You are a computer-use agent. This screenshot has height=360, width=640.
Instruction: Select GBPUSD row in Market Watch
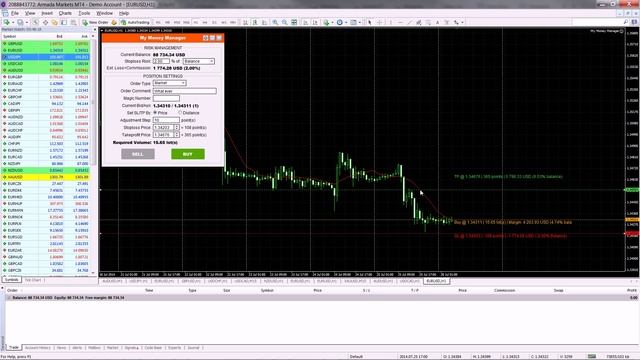pos(46,44)
